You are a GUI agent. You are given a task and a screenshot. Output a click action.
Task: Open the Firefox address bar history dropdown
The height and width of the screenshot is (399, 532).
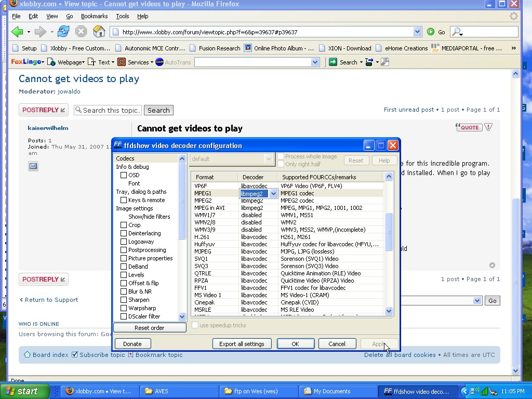point(417,32)
